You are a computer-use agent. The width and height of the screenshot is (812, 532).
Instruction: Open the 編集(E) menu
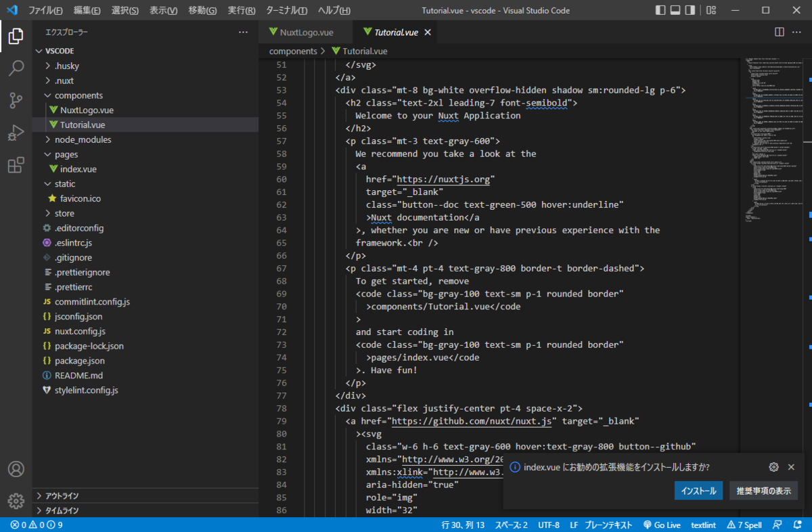(87, 10)
